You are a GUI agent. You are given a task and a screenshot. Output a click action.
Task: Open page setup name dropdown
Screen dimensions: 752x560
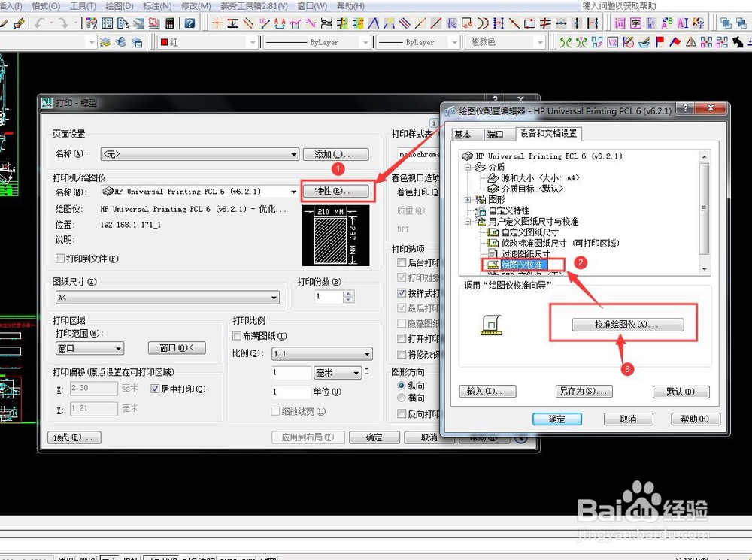click(199, 154)
